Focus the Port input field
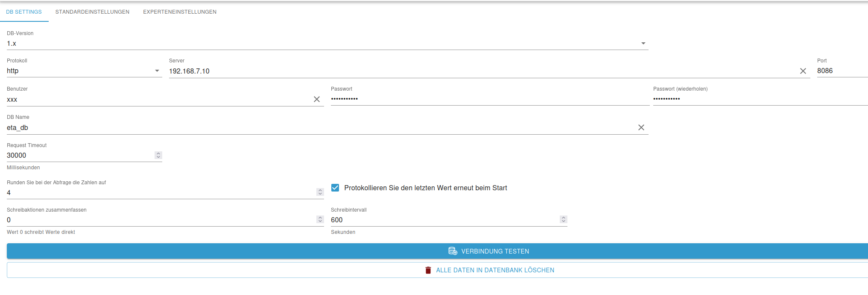Image resolution: width=868 pixels, height=295 pixels. [x=842, y=71]
